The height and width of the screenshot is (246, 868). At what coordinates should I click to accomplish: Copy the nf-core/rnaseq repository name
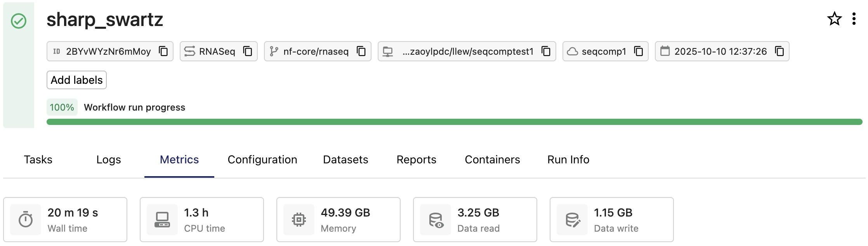pos(361,51)
